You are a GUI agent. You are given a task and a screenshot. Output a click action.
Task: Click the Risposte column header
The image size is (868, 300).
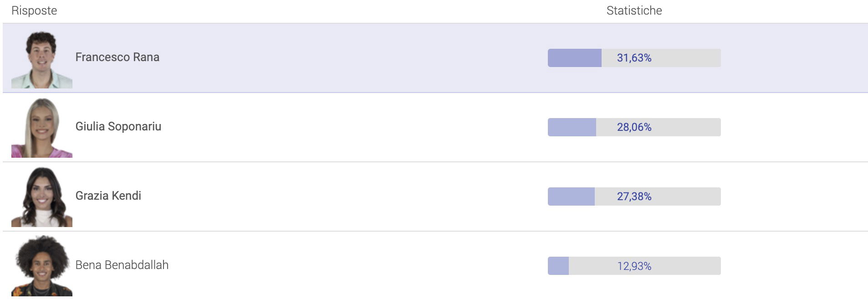click(x=34, y=11)
